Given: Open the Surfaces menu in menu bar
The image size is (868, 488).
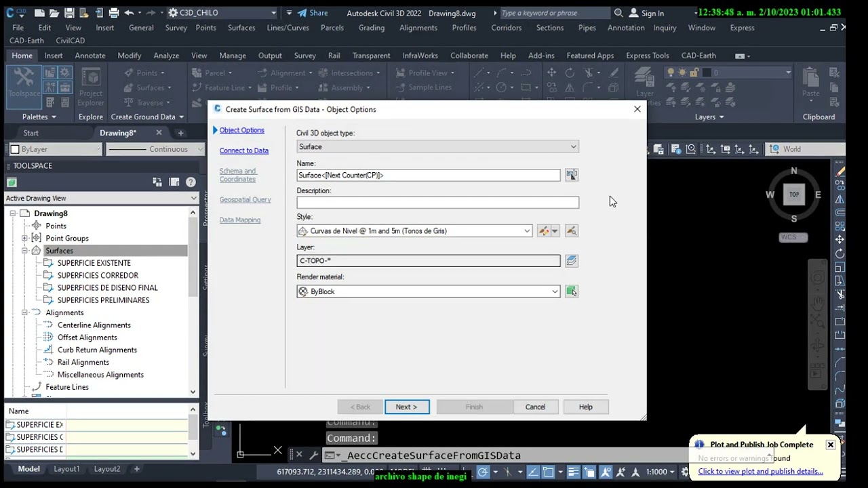Looking at the screenshot, I should click(x=241, y=28).
